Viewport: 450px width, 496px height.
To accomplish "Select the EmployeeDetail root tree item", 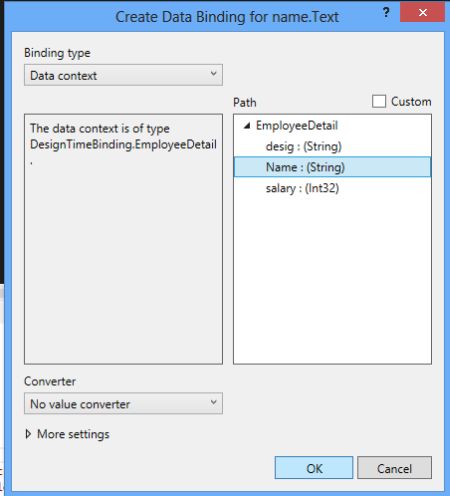I will (x=297, y=126).
